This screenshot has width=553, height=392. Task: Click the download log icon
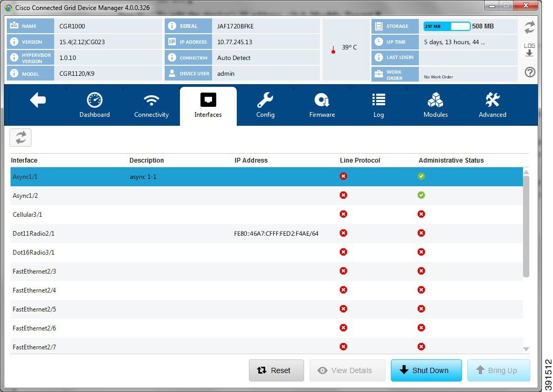[529, 50]
